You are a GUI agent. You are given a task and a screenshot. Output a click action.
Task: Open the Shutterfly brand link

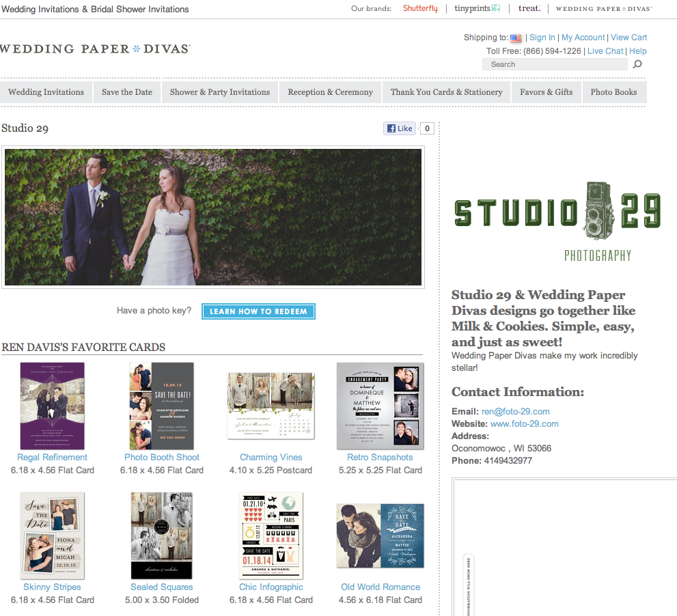click(420, 8)
